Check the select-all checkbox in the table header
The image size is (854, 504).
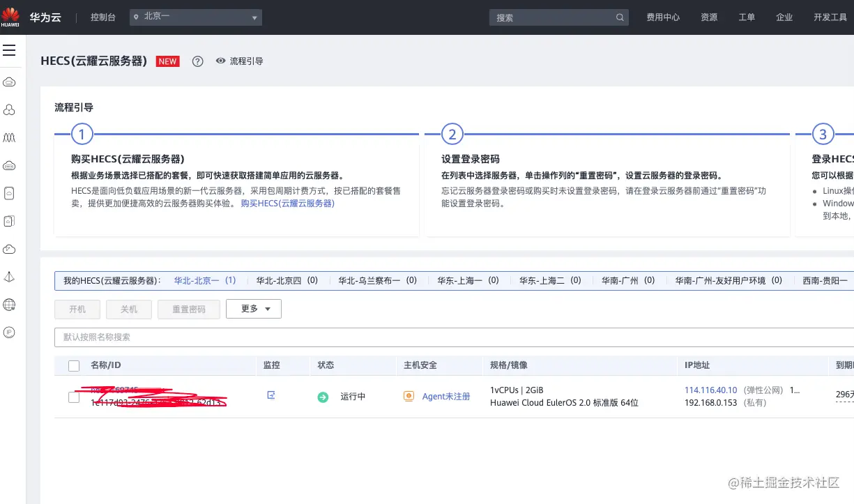(x=74, y=365)
